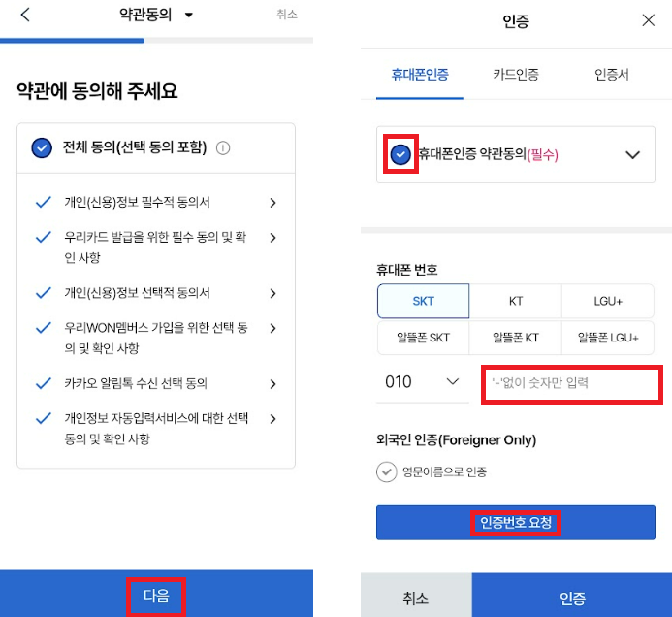Screen dimensions: 672x617
Task: Click gray 취소 button in 인증 dialog
Action: pyautogui.click(x=416, y=597)
